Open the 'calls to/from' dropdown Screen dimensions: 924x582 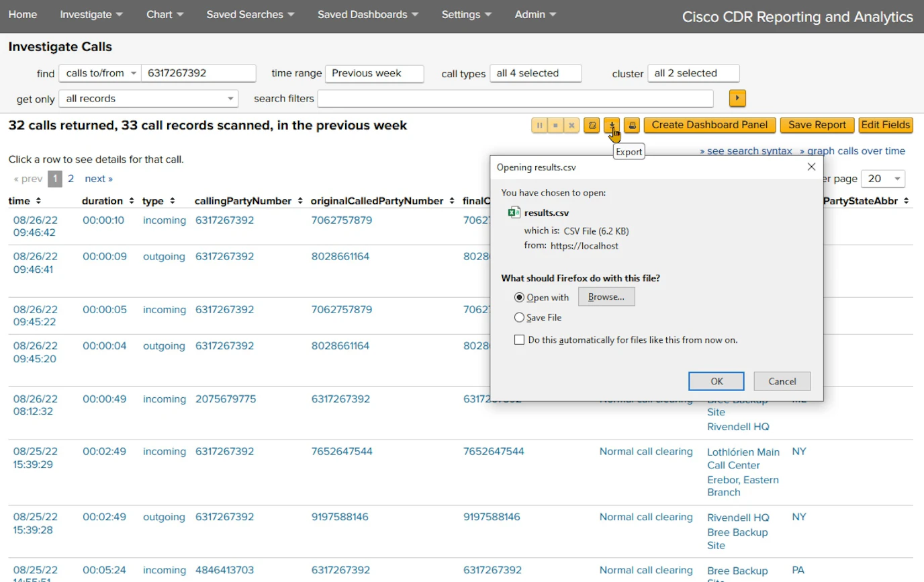coord(99,73)
